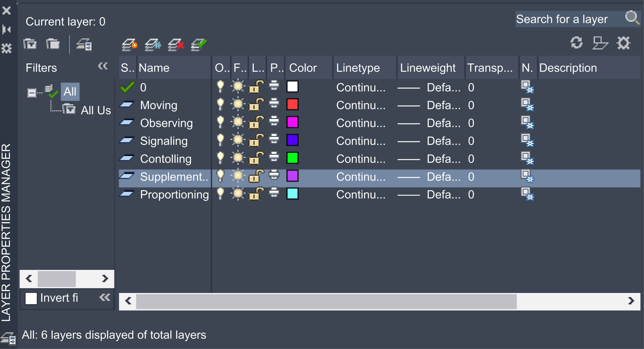
Task: Click New Layer Frozen in All Viewports icon
Action: pyautogui.click(x=153, y=45)
